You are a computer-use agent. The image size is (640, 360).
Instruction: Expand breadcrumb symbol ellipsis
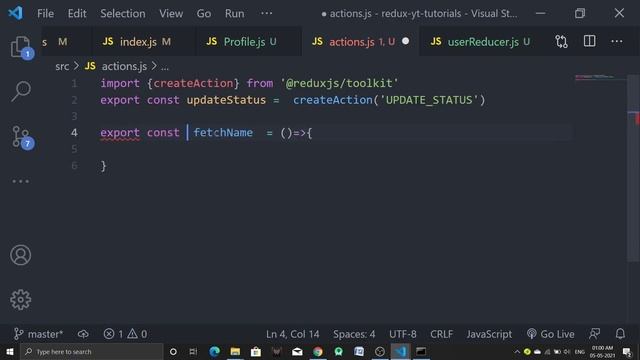165,67
